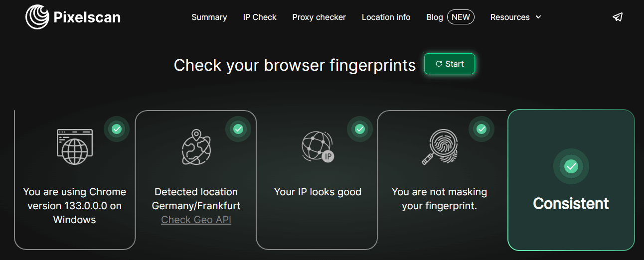Expand the Resources dropdown menu
This screenshot has height=260, width=644.
tap(515, 17)
